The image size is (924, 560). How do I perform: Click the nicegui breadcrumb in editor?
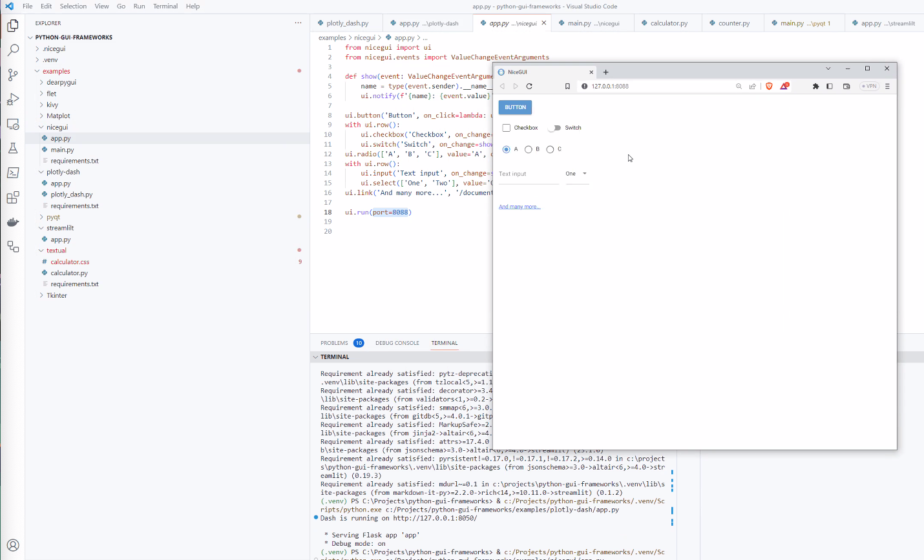tap(364, 37)
